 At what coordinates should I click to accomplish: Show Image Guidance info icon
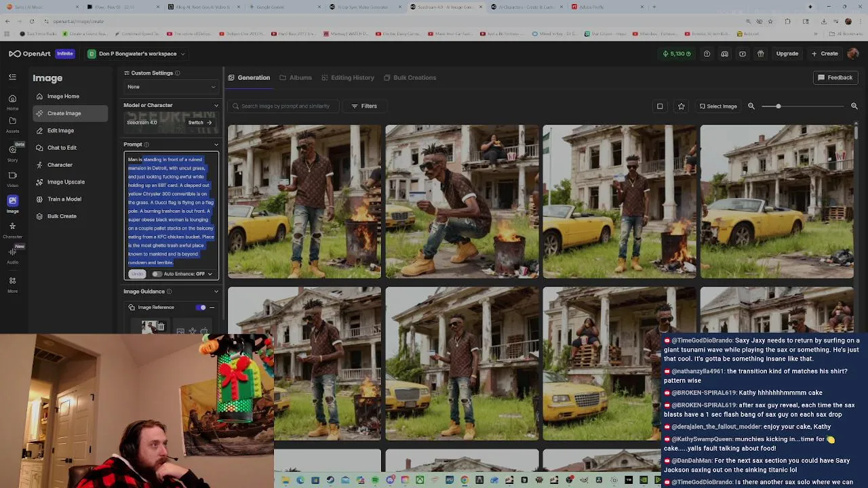point(170,291)
